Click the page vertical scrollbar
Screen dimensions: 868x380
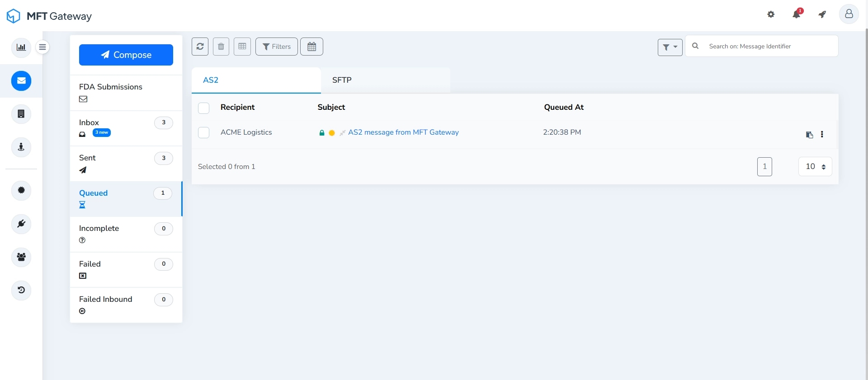pos(866,203)
